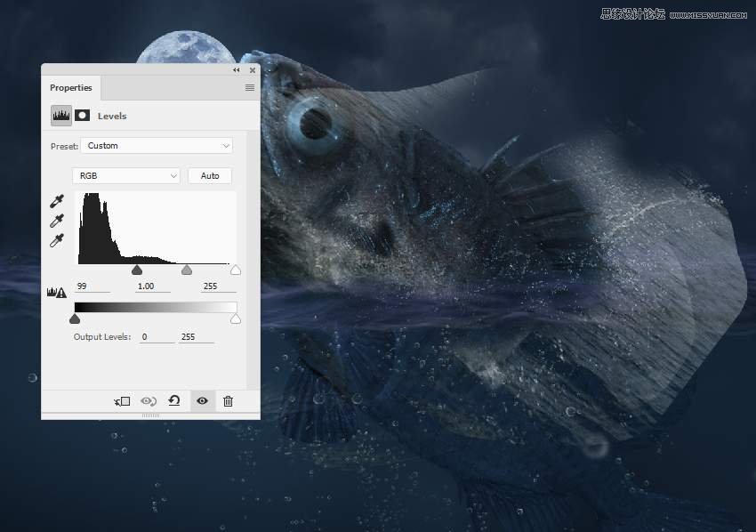
Task: Toggle the Levels adjustment layer visibility eye
Action: click(x=201, y=401)
